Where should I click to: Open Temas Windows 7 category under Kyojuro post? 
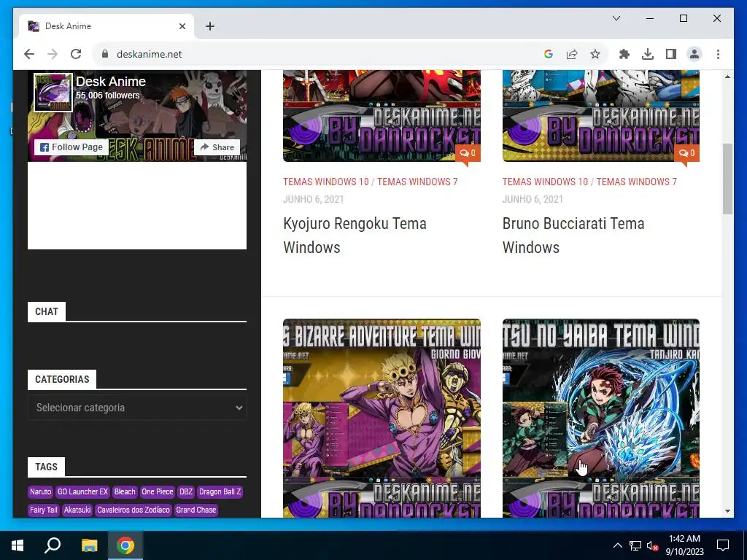(x=417, y=182)
